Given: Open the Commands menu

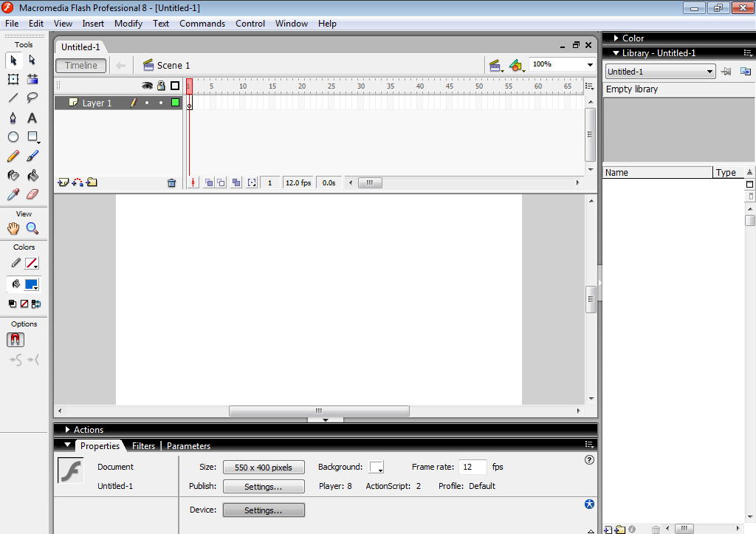Looking at the screenshot, I should point(202,24).
